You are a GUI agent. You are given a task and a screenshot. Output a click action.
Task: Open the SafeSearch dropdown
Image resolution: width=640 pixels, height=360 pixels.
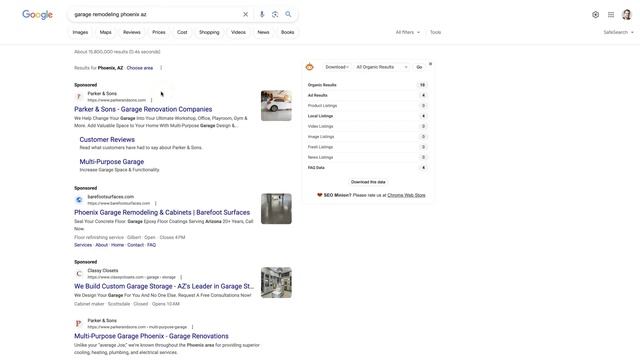coord(618,32)
